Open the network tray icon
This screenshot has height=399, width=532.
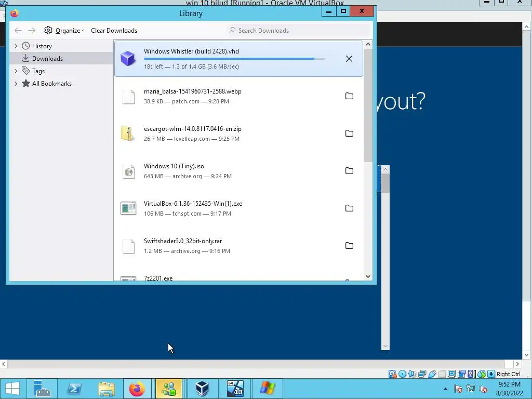[x=471, y=389]
